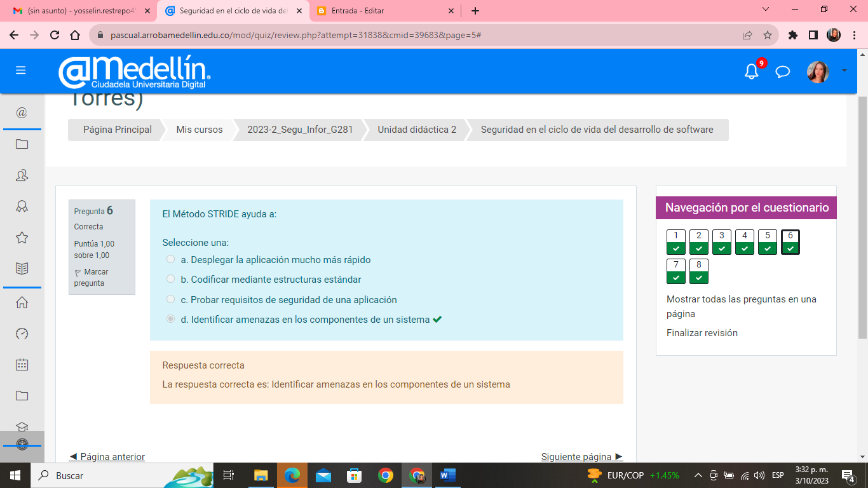Screen dimensions: 868x488
Task: Click the address bar URL
Action: click(x=295, y=35)
